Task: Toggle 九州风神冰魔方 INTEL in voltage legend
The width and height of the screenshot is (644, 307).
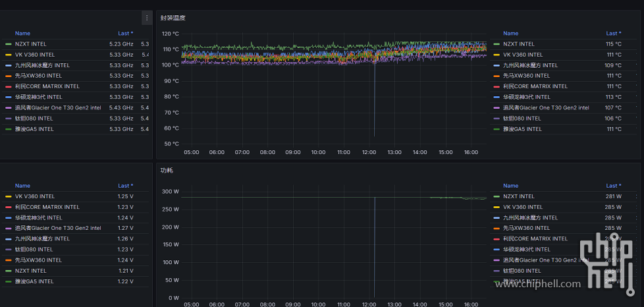Action: coord(42,238)
